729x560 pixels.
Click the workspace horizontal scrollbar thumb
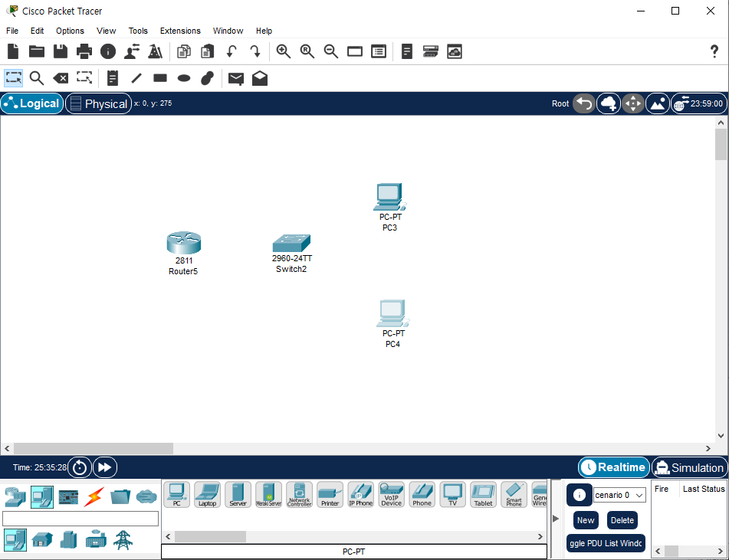tap(94, 448)
